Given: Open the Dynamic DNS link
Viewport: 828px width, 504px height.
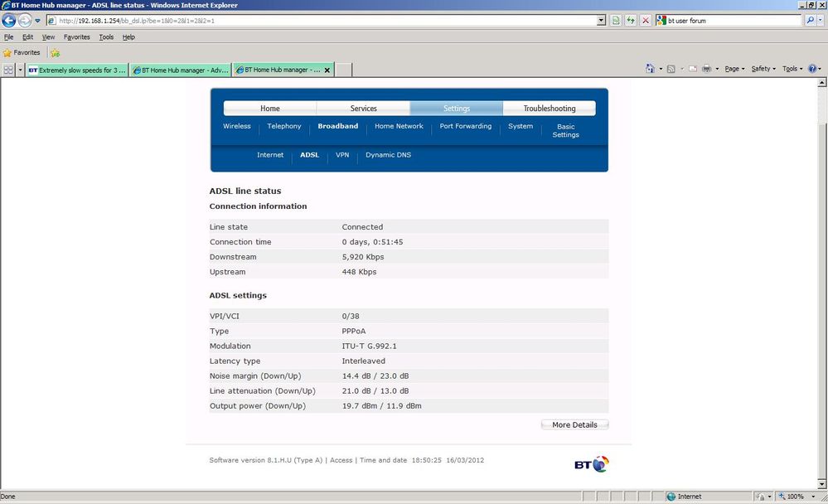Looking at the screenshot, I should tap(388, 155).
